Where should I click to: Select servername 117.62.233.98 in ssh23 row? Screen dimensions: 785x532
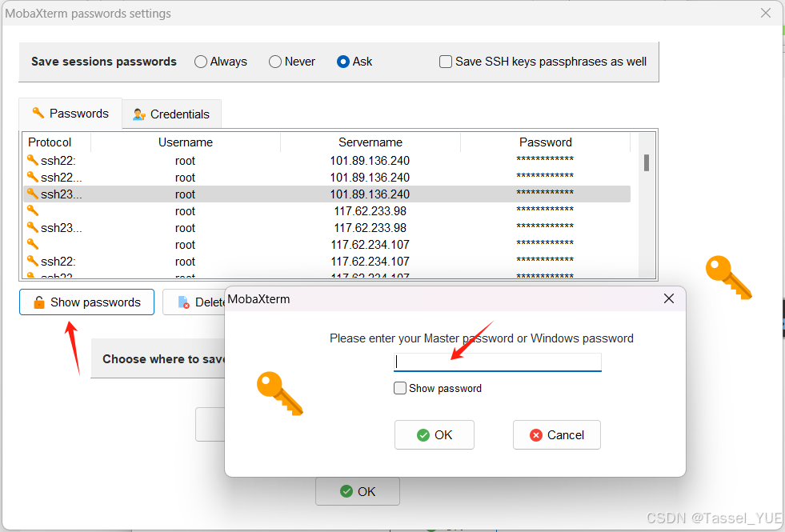(370, 228)
